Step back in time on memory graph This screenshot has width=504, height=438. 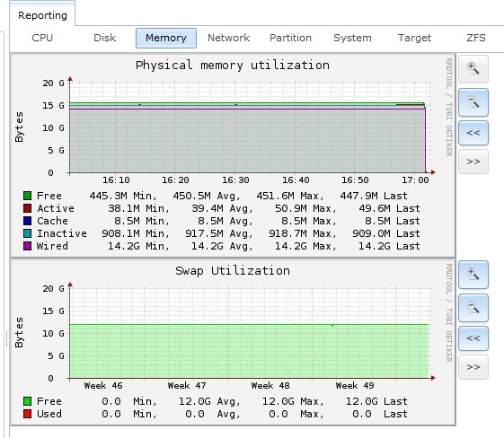coord(473,133)
